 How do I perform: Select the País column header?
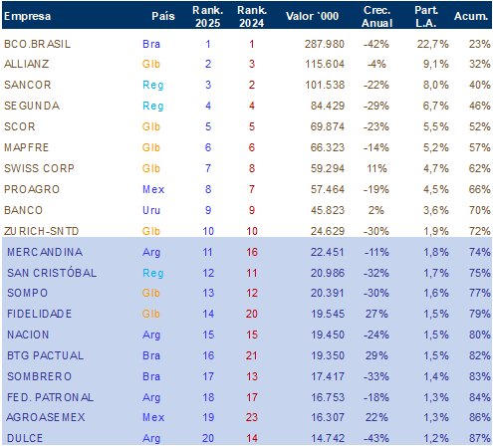tap(163, 16)
